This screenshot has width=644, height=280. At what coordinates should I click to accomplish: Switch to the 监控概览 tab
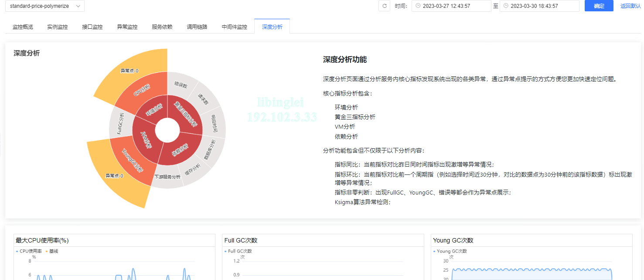coord(23,27)
